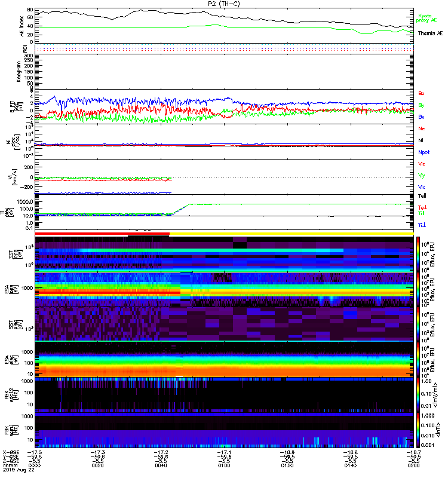Select the red "Bz" legend label
This screenshot has width=448, height=478.
pos(421,93)
